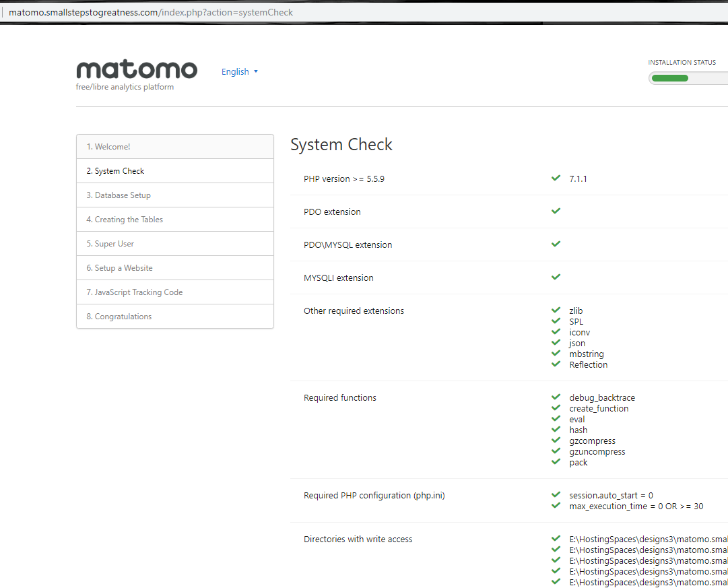Screen dimensions: 728x588
Task: Click the checkmark next to eval
Action: click(556, 418)
